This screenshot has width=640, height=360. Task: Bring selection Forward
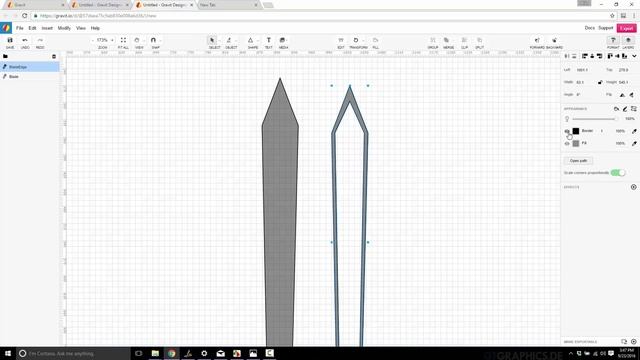coord(537,40)
